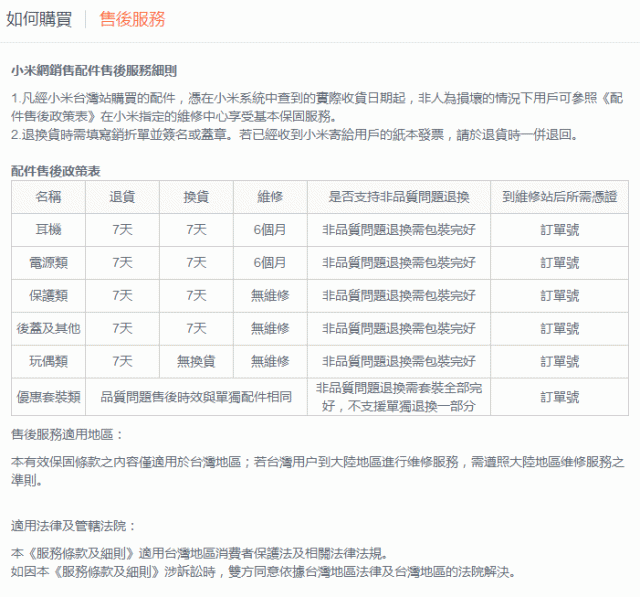Click the 到維修站后所需憑證 column header
Image resolution: width=640 pixels, height=597 pixels.
(x=560, y=197)
